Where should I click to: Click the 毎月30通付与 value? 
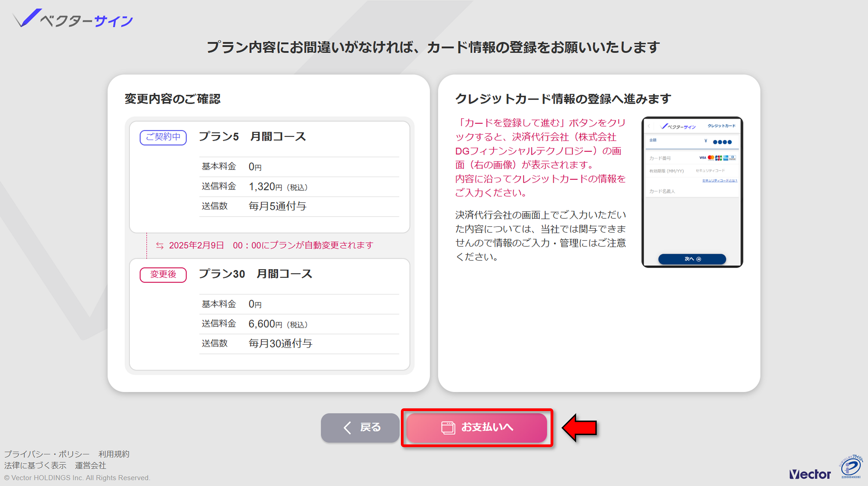(281, 344)
